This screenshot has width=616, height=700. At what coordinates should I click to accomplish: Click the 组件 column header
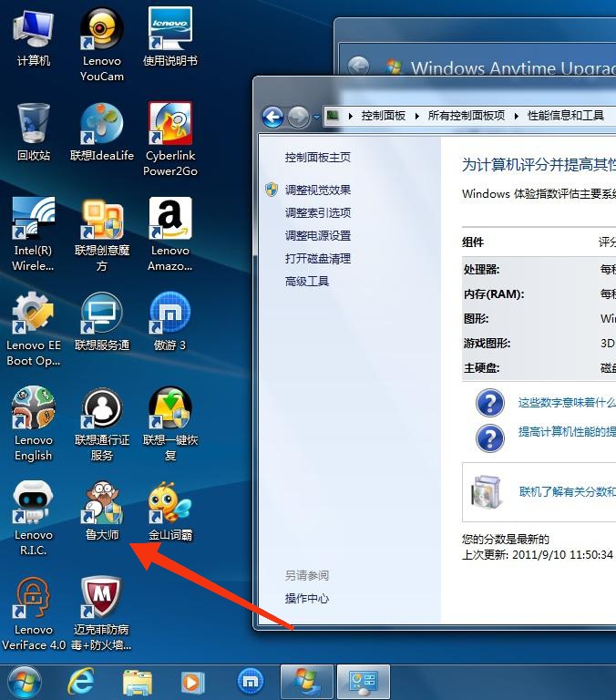pos(473,242)
